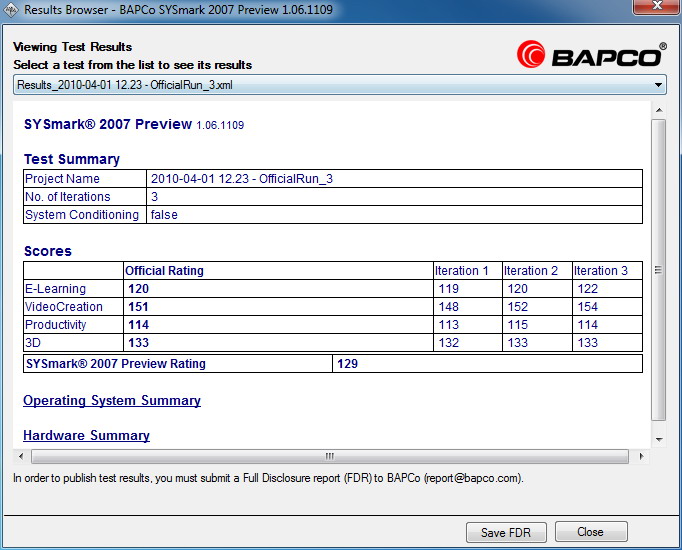Click the Iteration 2 column header
The width and height of the screenshot is (682, 550).
(531, 271)
